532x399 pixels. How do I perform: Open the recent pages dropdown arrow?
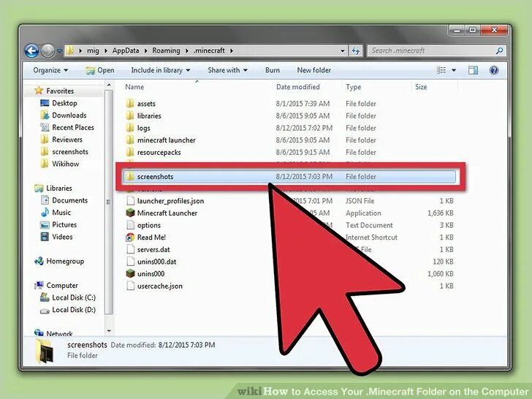[x=59, y=51]
